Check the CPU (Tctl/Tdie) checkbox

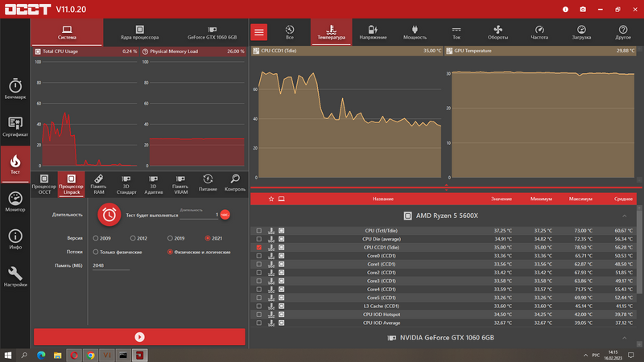point(258,231)
